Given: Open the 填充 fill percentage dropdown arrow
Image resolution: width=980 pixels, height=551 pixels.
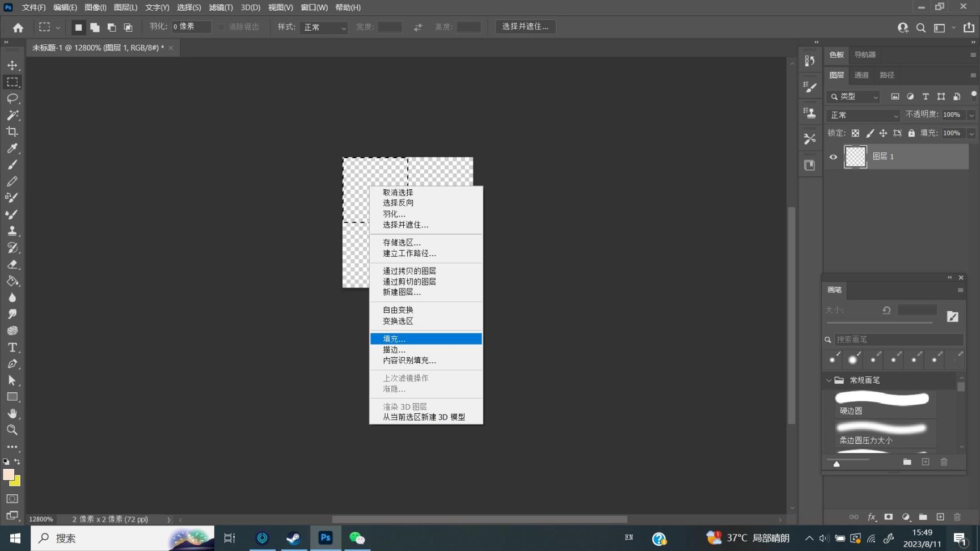Looking at the screenshot, I should 971,134.
